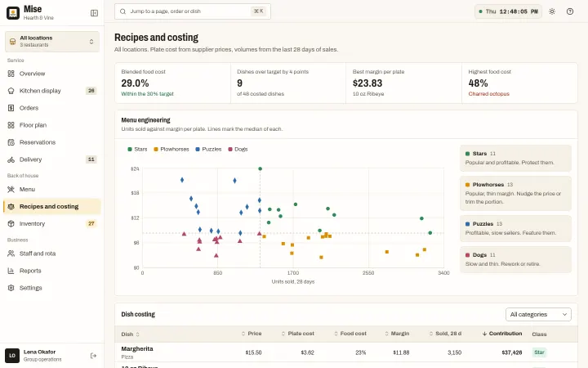Open Reservations from sidebar
The image size is (588, 368).
52,142
